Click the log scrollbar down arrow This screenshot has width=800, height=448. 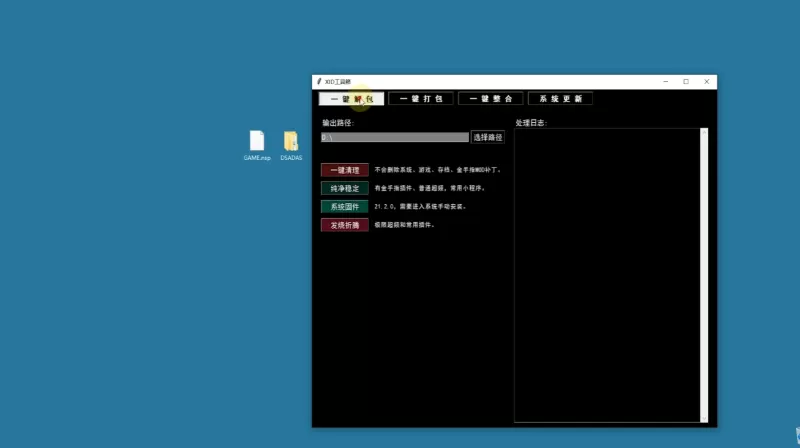tap(704, 419)
